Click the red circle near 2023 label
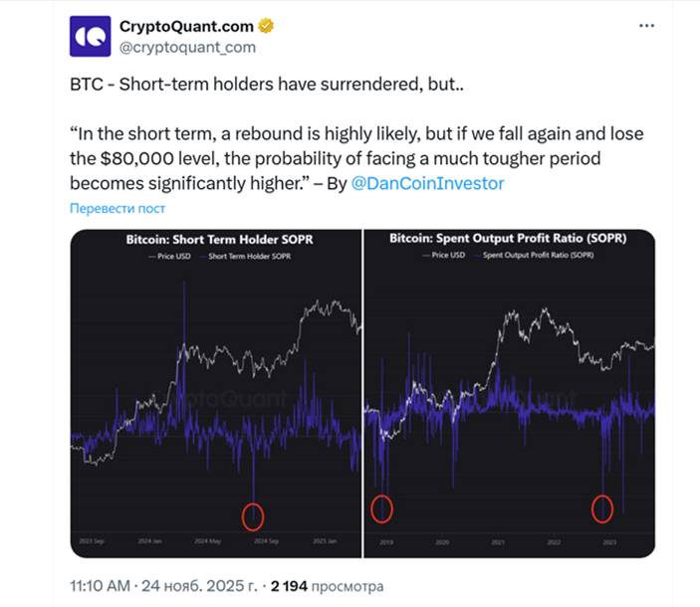The width and height of the screenshot is (700, 607). point(602,508)
